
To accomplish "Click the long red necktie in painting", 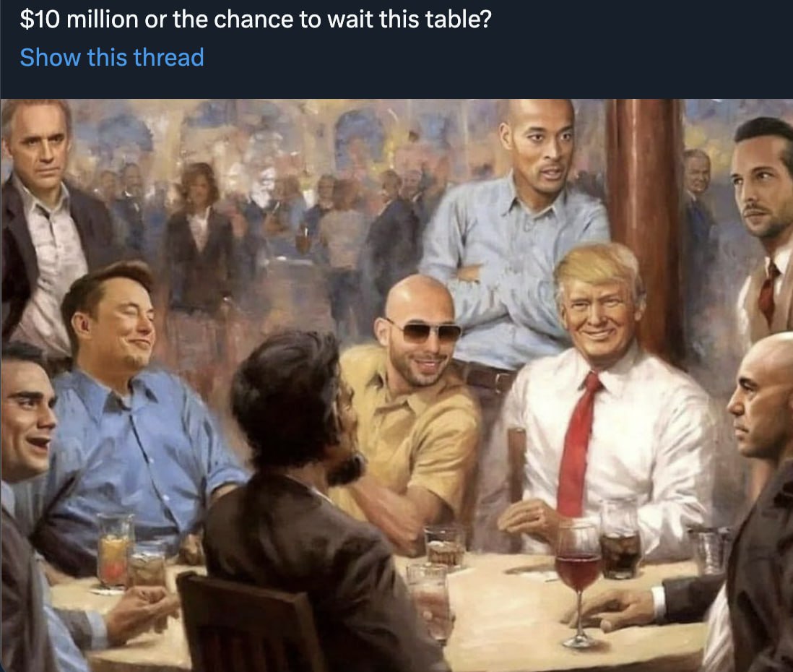I will (578, 444).
